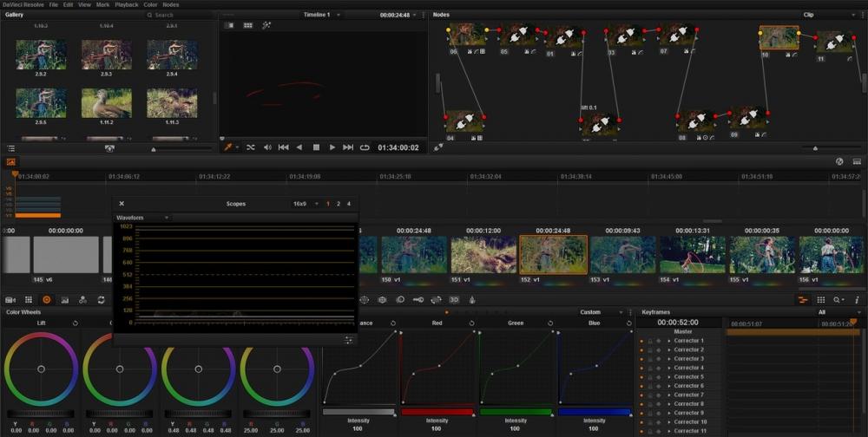Viewport: 868px width, 437px height.
Task: Open the Color Wheels palette icon
Action: click(x=46, y=300)
